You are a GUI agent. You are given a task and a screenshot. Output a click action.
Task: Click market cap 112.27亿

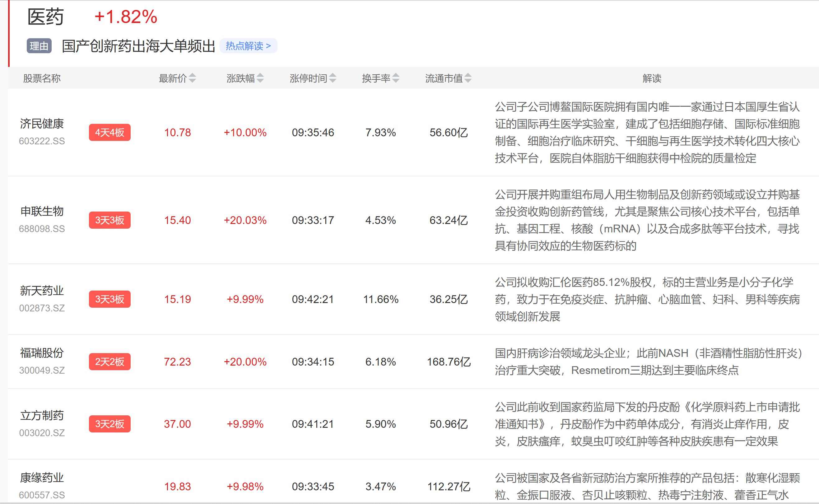(449, 486)
